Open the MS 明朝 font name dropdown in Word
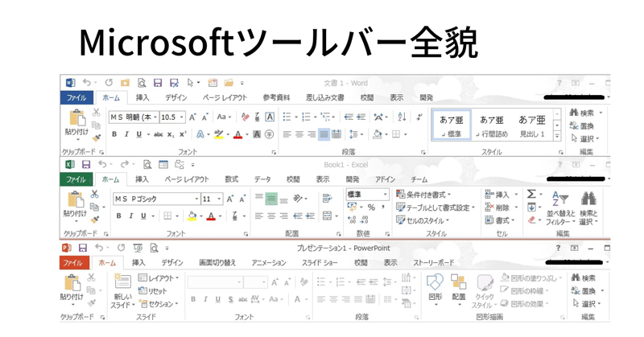Screen dimensions: 644x337 (x=155, y=117)
